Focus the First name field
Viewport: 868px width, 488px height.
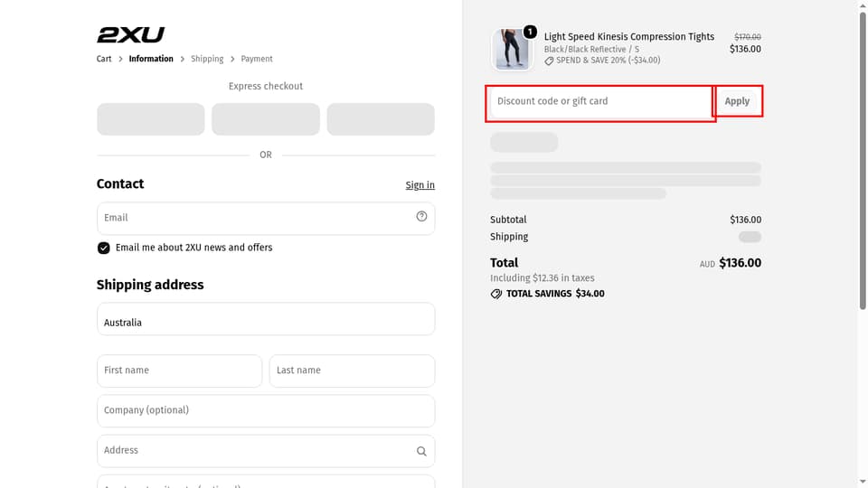click(x=179, y=371)
